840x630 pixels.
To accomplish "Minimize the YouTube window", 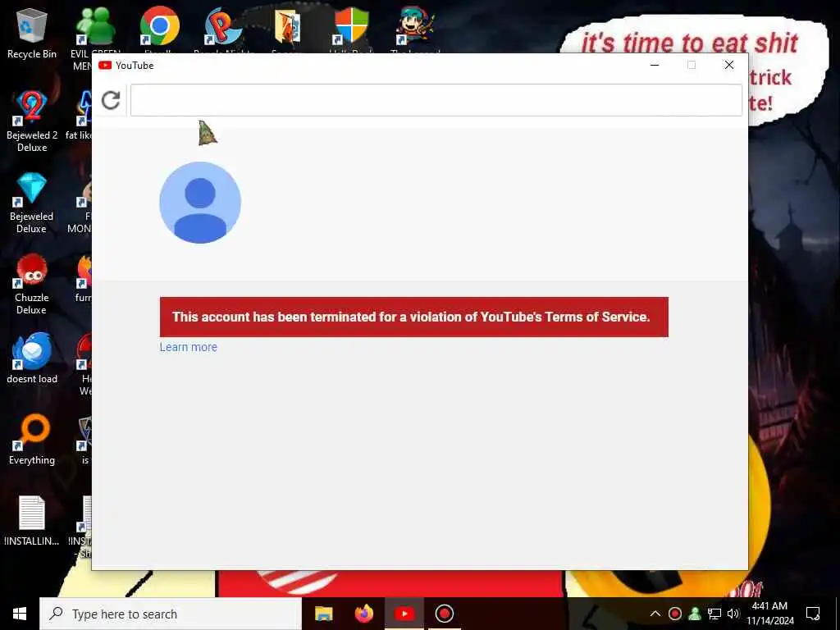I will pos(655,65).
